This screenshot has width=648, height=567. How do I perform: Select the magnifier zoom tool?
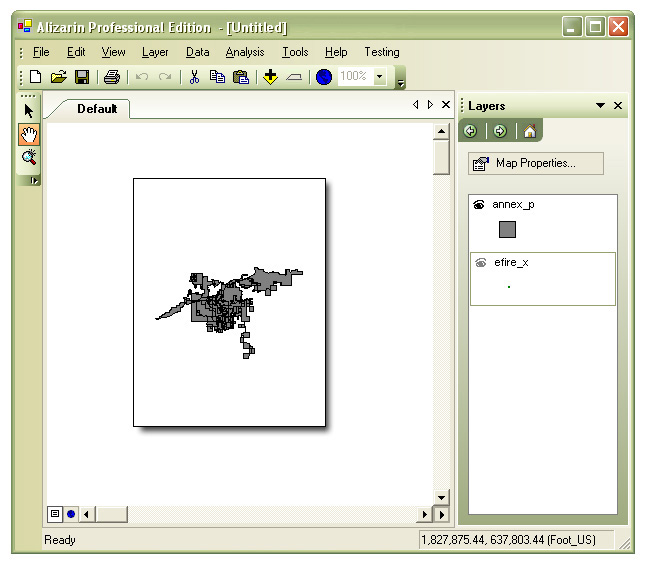(x=29, y=157)
